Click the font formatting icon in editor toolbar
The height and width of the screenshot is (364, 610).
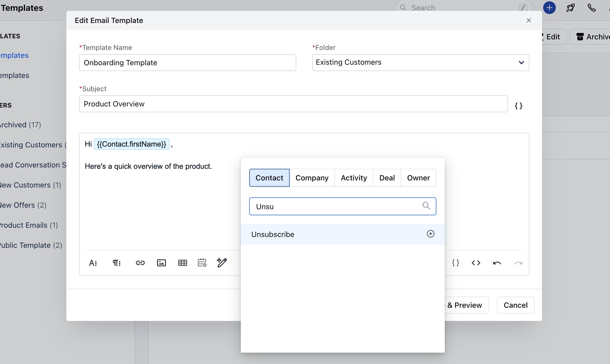click(x=93, y=263)
